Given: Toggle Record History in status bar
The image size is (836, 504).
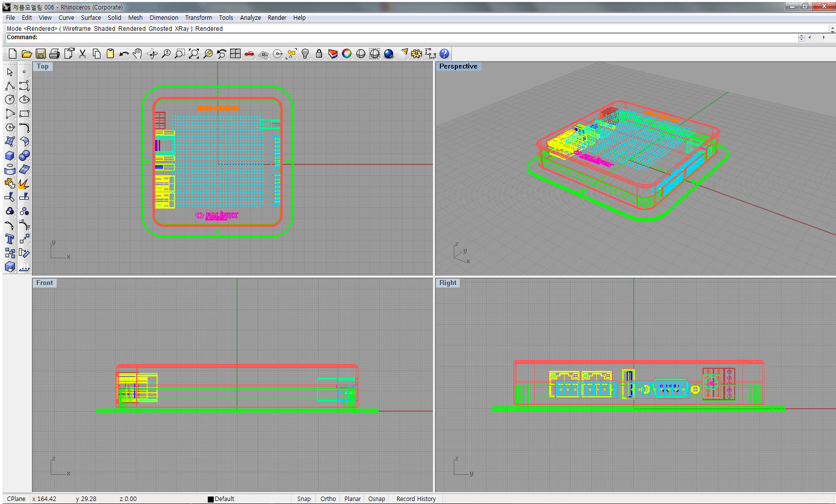Looking at the screenshot, I should point(416,499).
